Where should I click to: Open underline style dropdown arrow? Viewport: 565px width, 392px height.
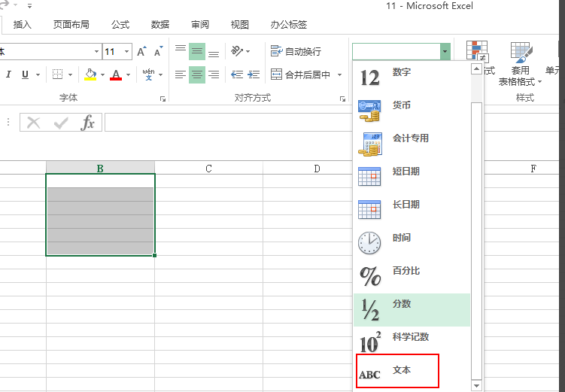(x=38, y=75)
